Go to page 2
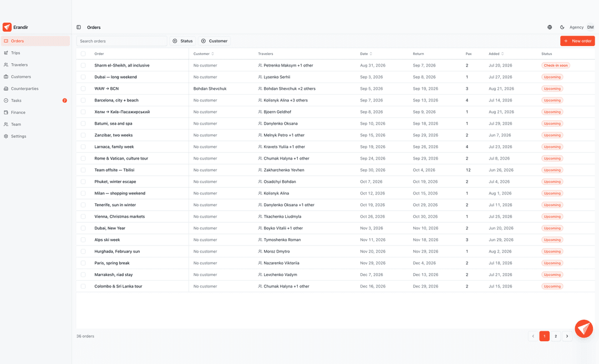The height and width of the screenshot is (364, 599). point(555,336)
